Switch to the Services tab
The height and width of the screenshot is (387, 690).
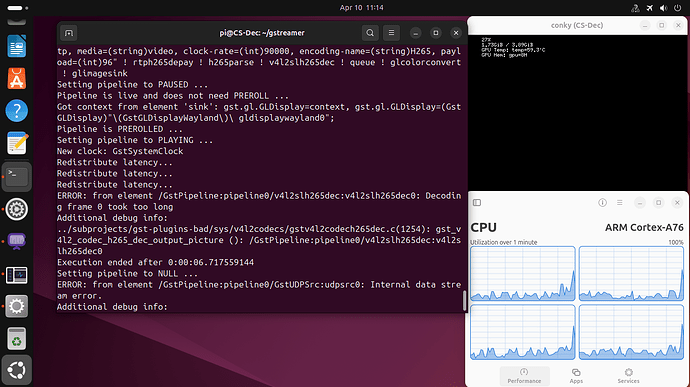coord(628,376)
